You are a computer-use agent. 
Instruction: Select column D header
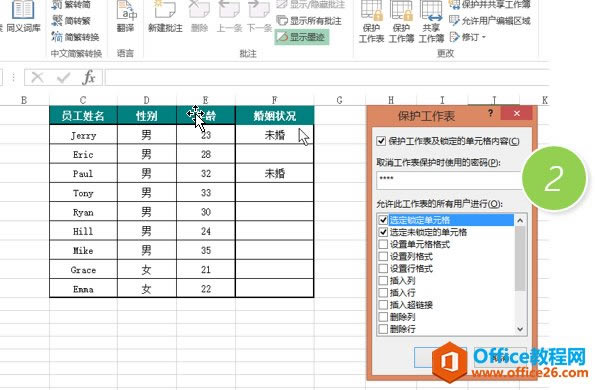[x=146, y=100]
